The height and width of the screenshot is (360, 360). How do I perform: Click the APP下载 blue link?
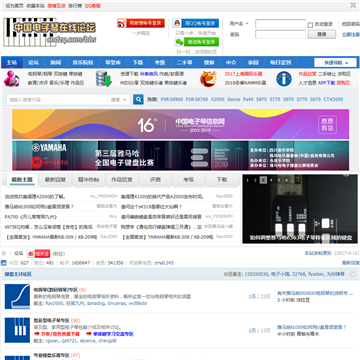pos(326,83)
